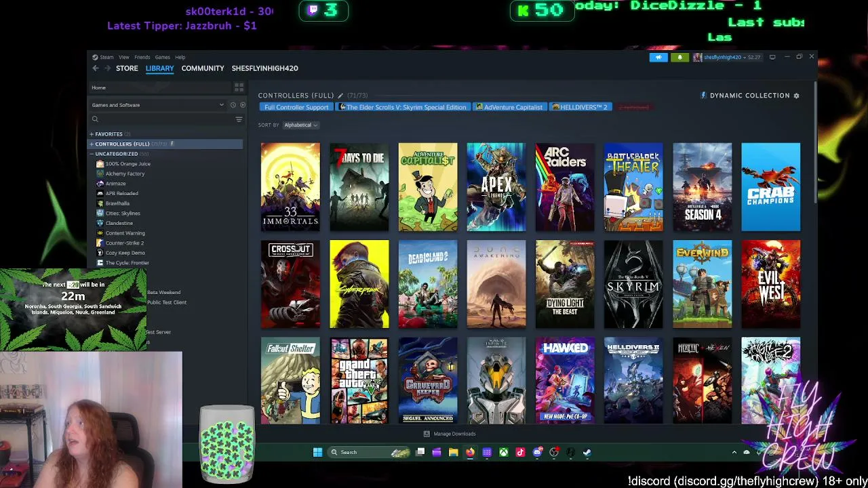The image size is (868, 488).
Task: Select Cozy Keep Demo in the game list
Action: pyautogui.click(x=125, y=253)
